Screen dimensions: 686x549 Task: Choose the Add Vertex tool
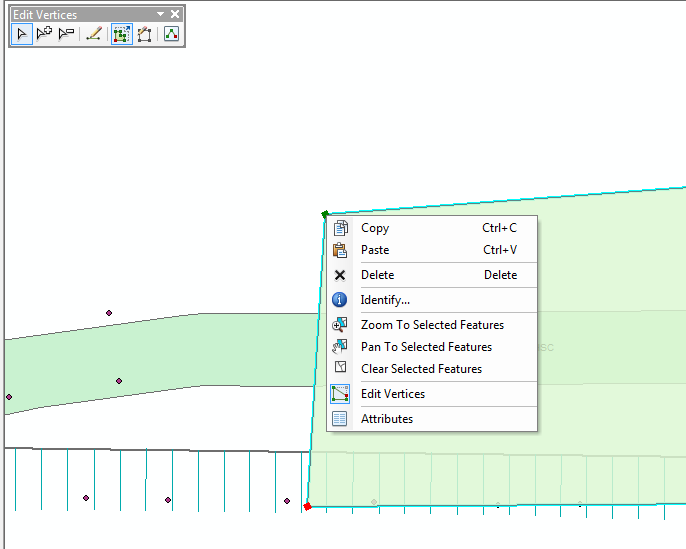click(44, 34)
